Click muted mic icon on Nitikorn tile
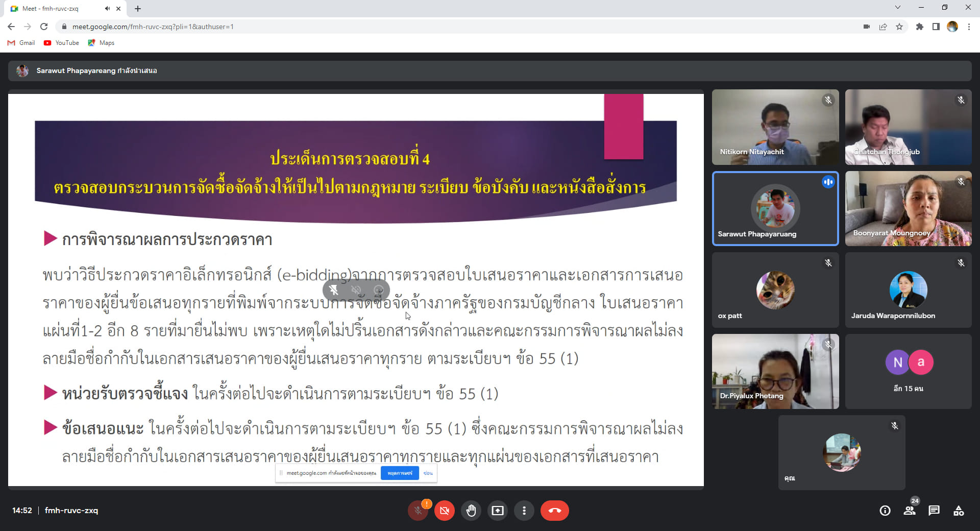Viewport: 980px width, 531px height. [828, 100]
